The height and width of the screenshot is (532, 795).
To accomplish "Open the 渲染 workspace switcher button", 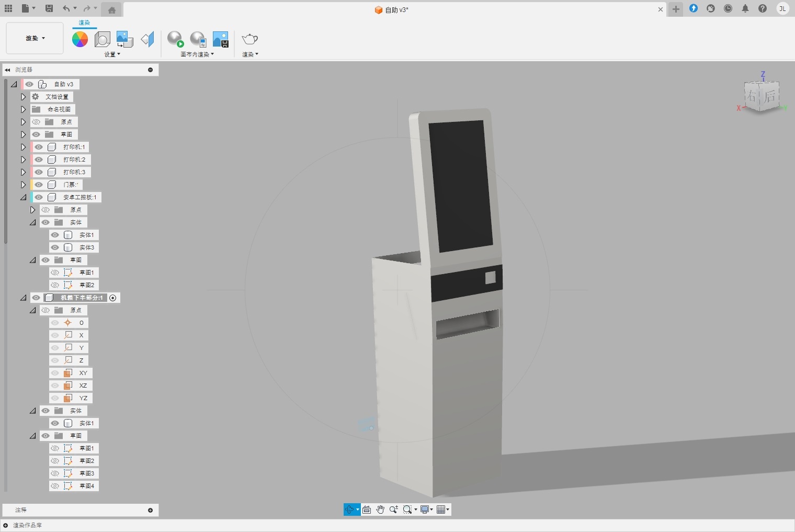I will [x=35, y=38].
